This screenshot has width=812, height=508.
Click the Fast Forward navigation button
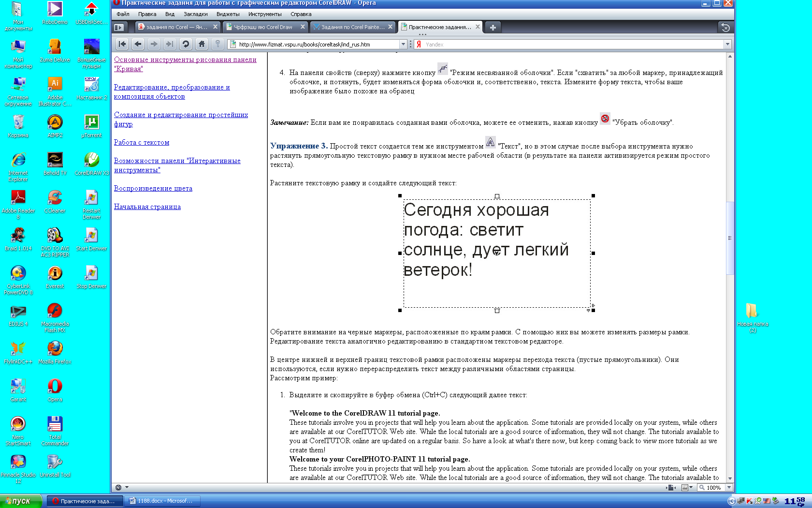[x=170, y=44]
